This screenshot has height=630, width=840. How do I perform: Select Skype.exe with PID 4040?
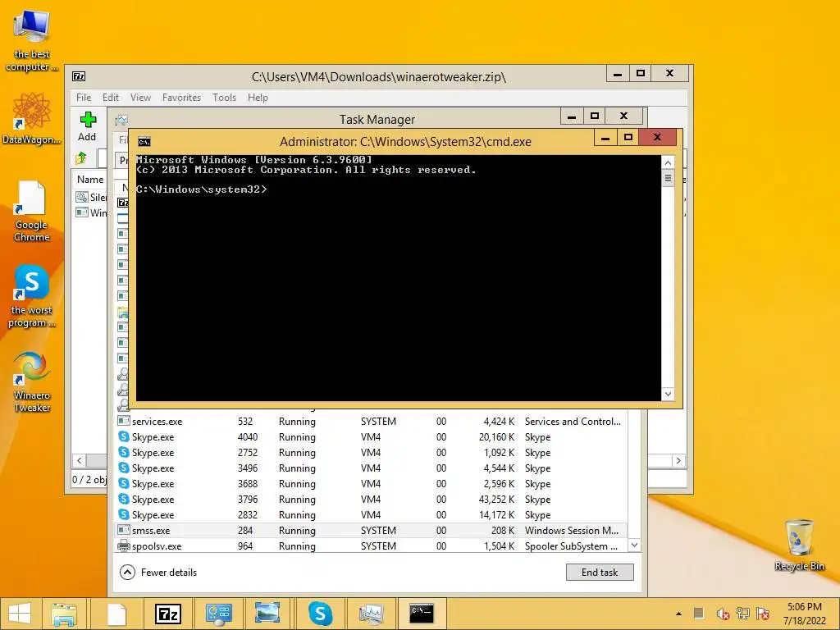370,437
